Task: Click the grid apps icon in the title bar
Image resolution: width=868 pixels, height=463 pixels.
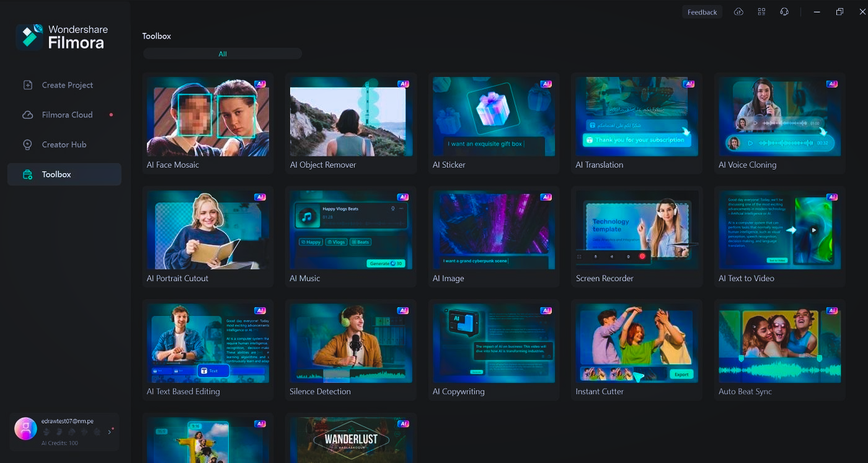Action: tap(761, 12)
